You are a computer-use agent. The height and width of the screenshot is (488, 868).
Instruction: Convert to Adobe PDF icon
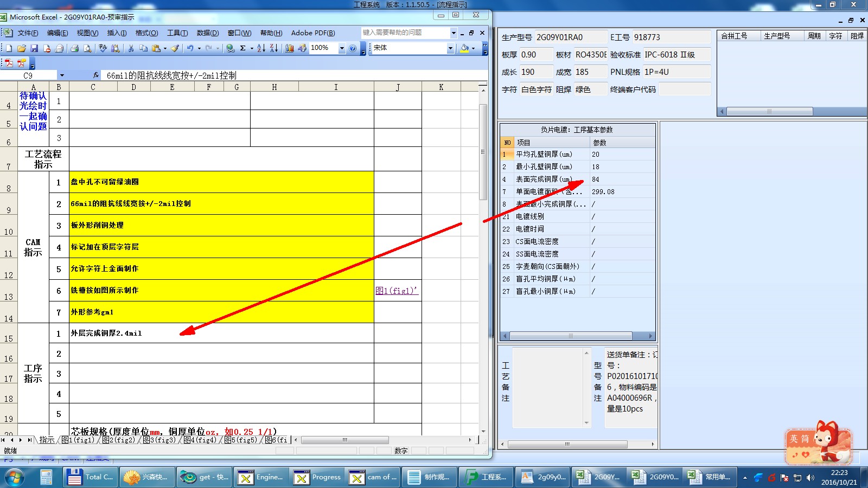click(9, 63)
